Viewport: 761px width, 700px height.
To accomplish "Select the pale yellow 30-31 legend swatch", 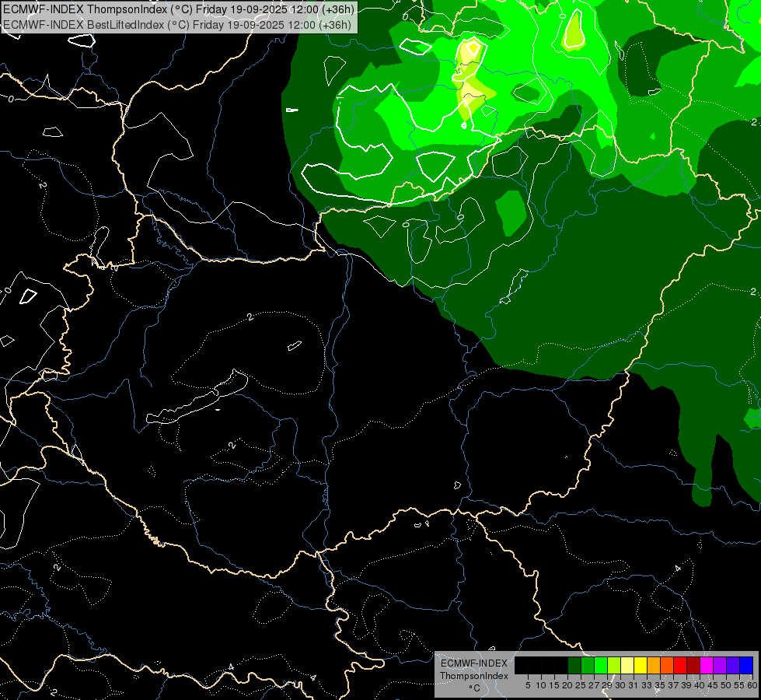I will (627, 665).
